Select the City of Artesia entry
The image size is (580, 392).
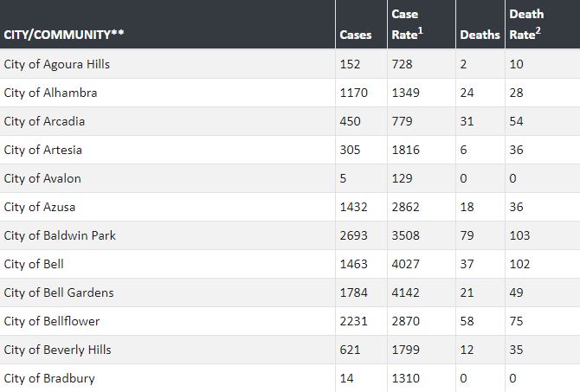(x=43, y=150)
